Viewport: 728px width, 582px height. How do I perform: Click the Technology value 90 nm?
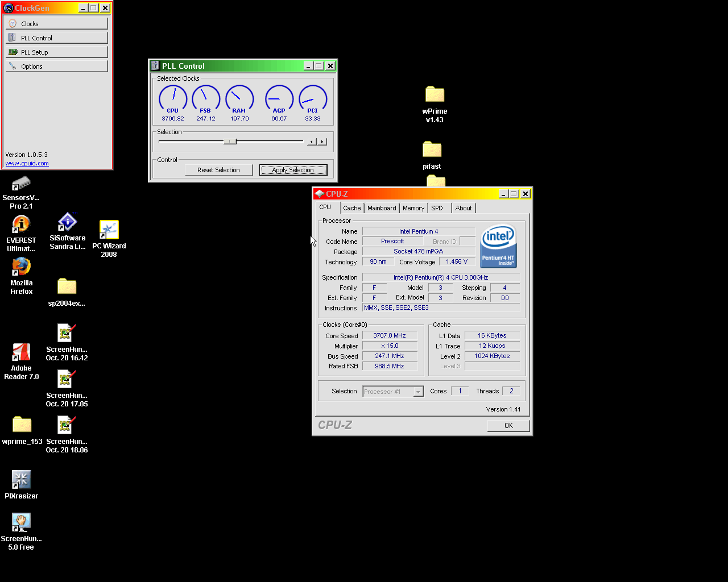point(378,261)
